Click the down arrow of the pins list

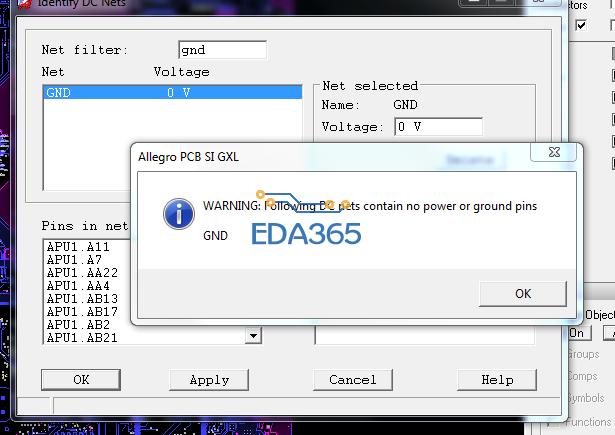coord(253,336)
